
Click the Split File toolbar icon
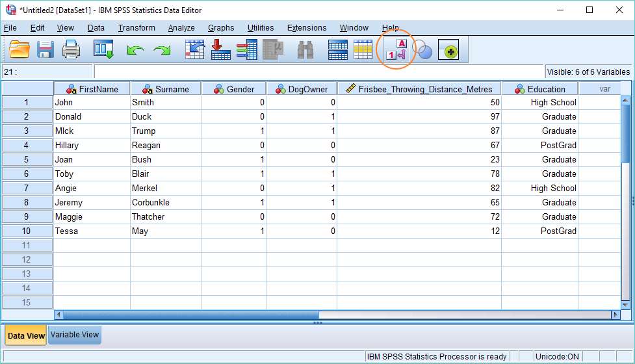[338, 50]
